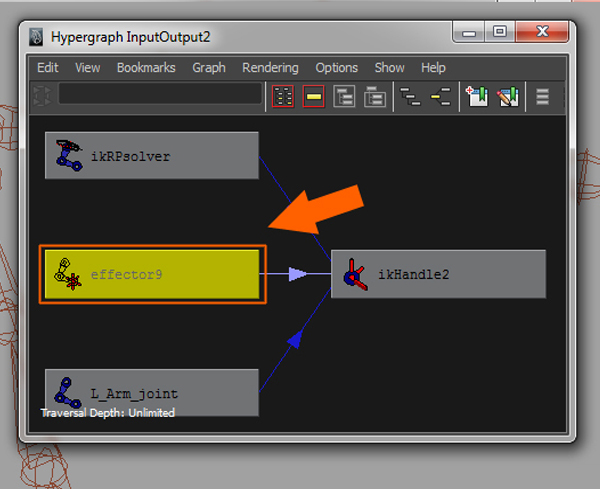Click the frame selection yellow bar icon
Viewport: 600px width, 489px height.
click(x=313, y=96)
